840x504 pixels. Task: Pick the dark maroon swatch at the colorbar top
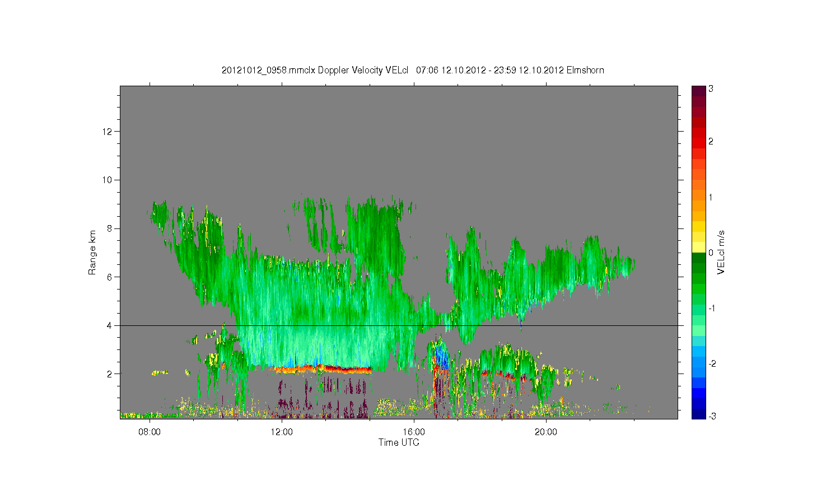tap(698, 91)
